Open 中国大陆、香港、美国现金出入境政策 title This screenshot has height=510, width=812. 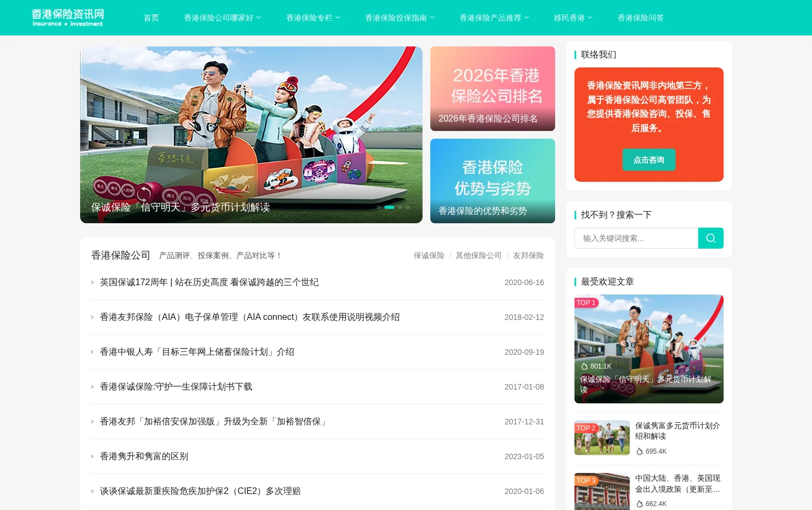click(678, 483)
